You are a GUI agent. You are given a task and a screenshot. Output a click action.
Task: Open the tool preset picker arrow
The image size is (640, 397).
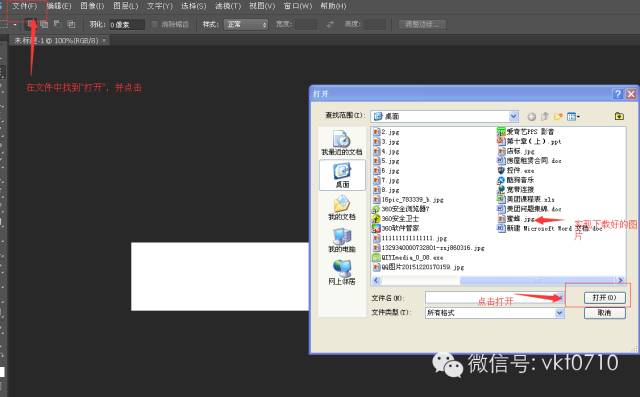coord(15,24)
